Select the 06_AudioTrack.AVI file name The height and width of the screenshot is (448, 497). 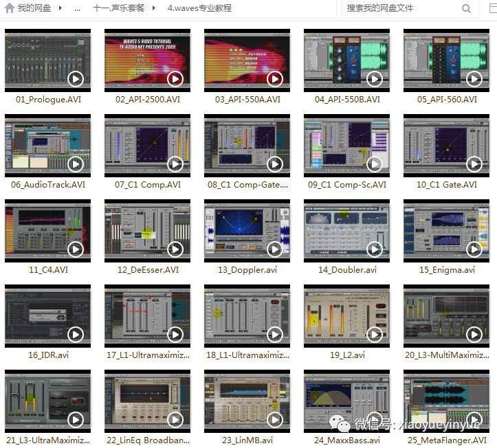48,185
